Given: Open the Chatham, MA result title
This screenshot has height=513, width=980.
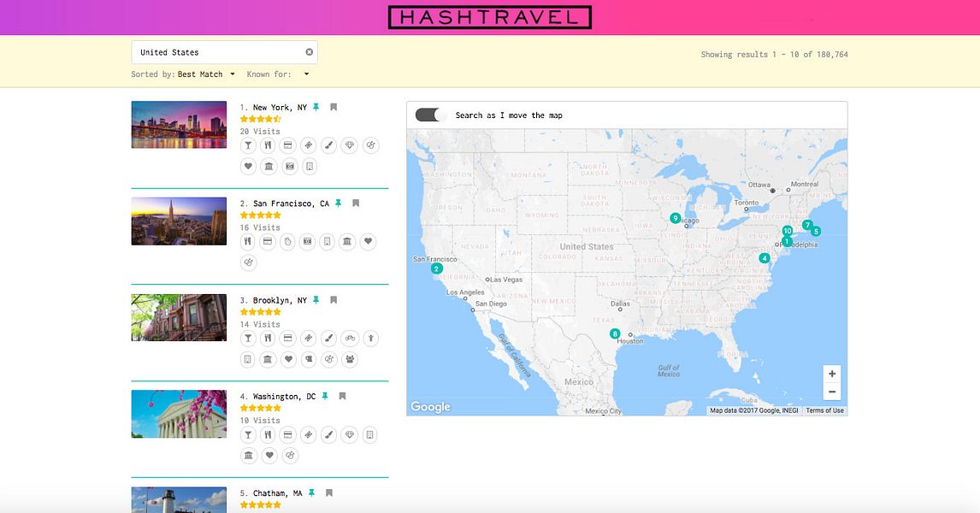Looking at the screenshot, I should pos(278,493).
